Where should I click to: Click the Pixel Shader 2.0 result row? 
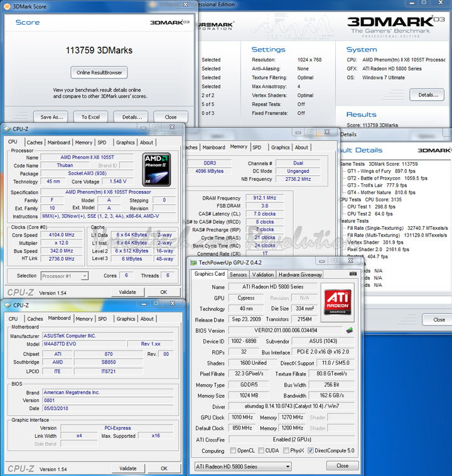pyautogui.click(x=378, y=249)
